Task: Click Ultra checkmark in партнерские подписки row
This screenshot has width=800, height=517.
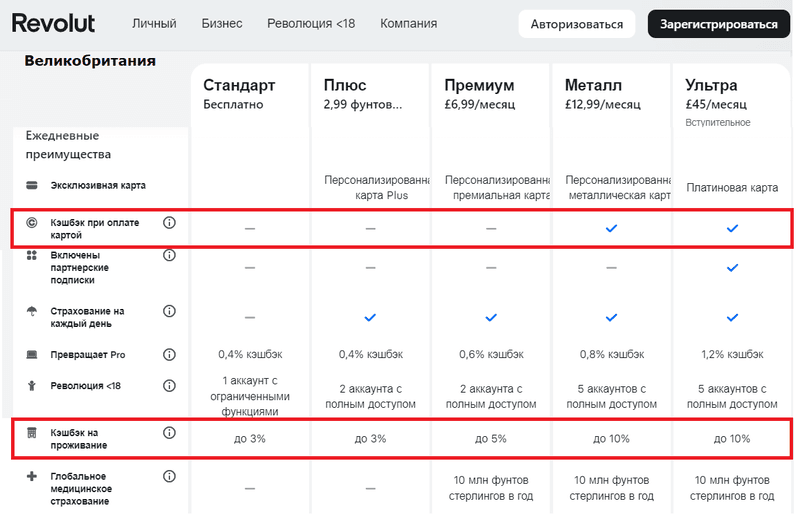Action: [732, 267]
